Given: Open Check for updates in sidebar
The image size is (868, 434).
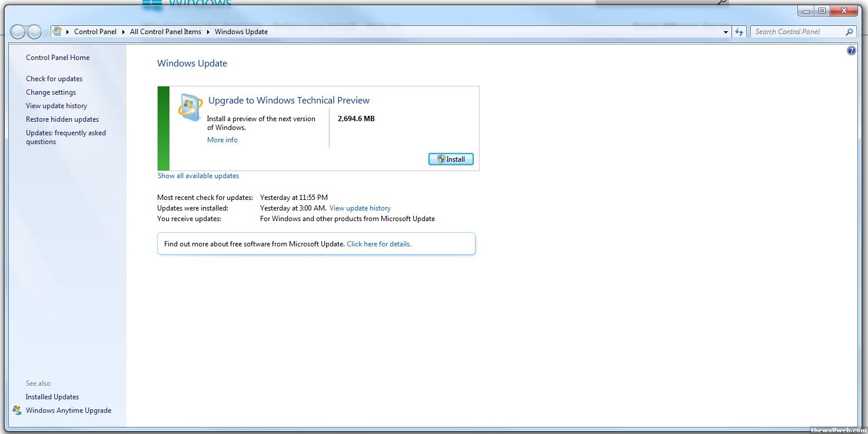Looking at the screenshot, I should 54,79.
